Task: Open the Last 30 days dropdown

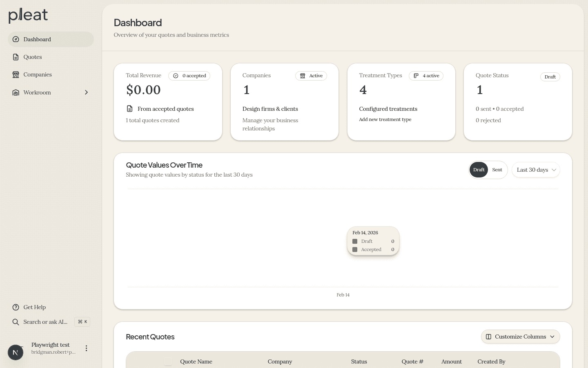Action: click(x=536, y=170)
